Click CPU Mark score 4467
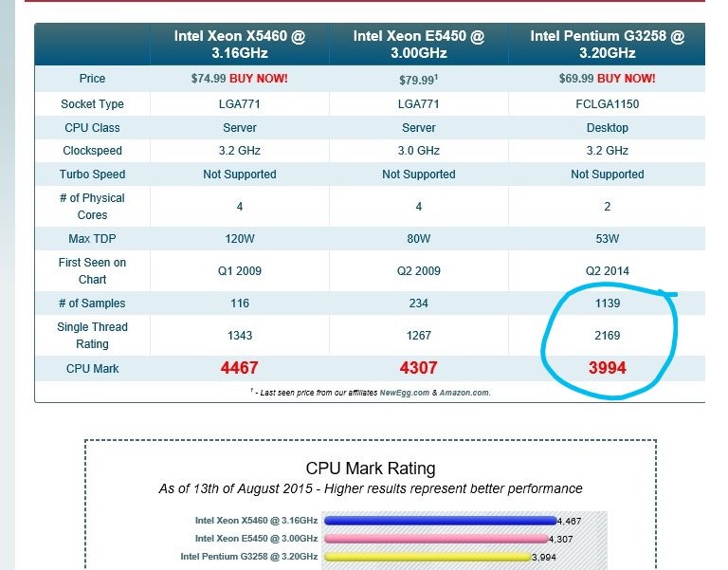728x570 pixels. (x=240, y=368)
